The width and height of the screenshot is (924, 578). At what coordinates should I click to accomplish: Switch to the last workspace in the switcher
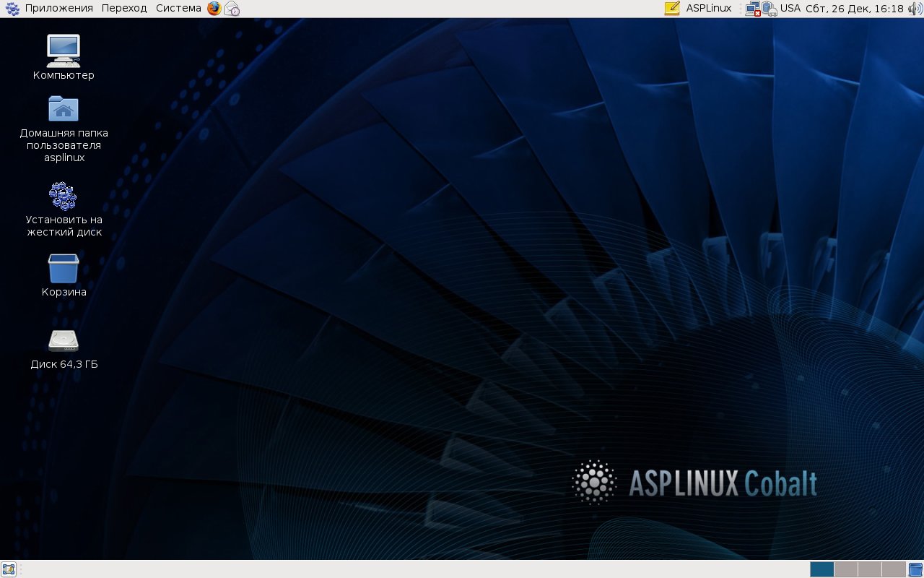click(x=894, y=569)
